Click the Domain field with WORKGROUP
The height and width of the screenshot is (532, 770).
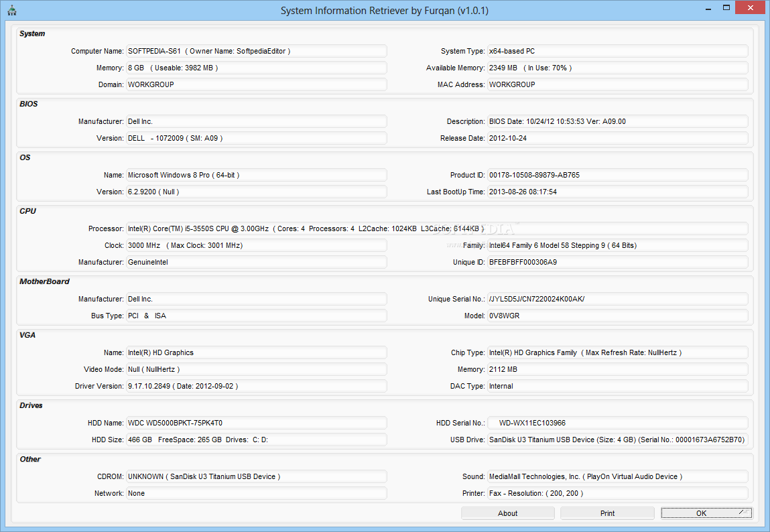pos(257,84)
